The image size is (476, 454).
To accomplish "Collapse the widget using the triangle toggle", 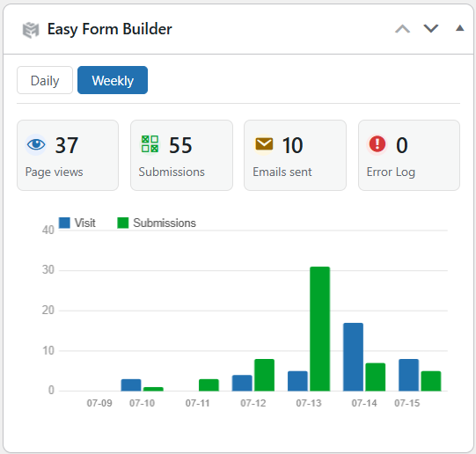I will [460, 28].
